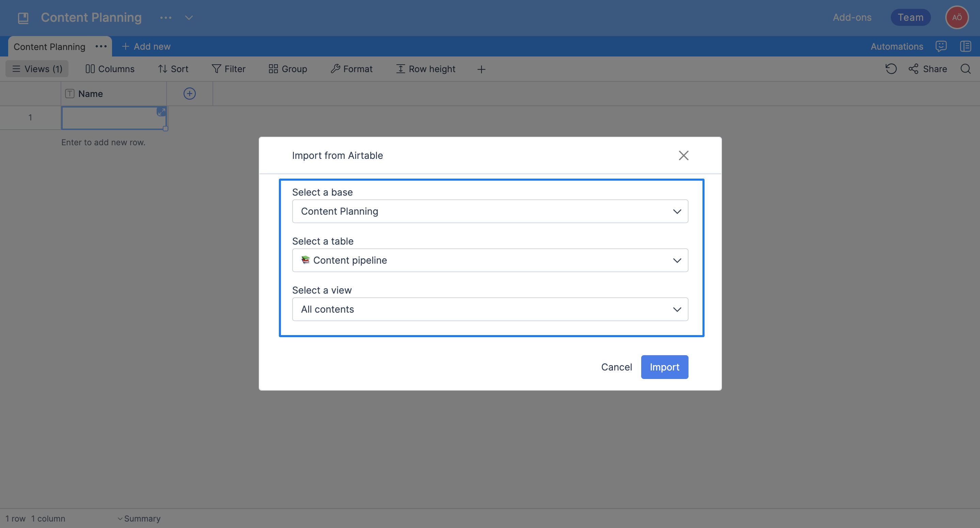Click the undo history icon
The height and width of the screenshot is (528, 980).
point(891,69)
